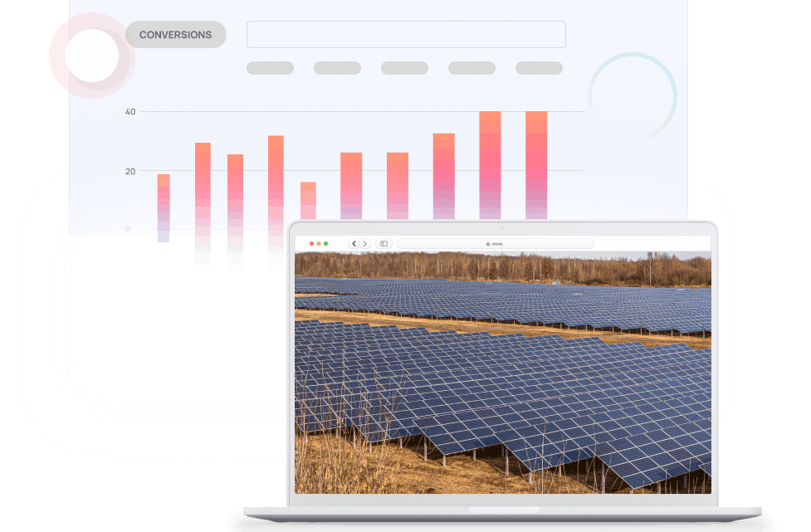Select the first gray pill tab

pyautogui.click(x=270, y=68)
